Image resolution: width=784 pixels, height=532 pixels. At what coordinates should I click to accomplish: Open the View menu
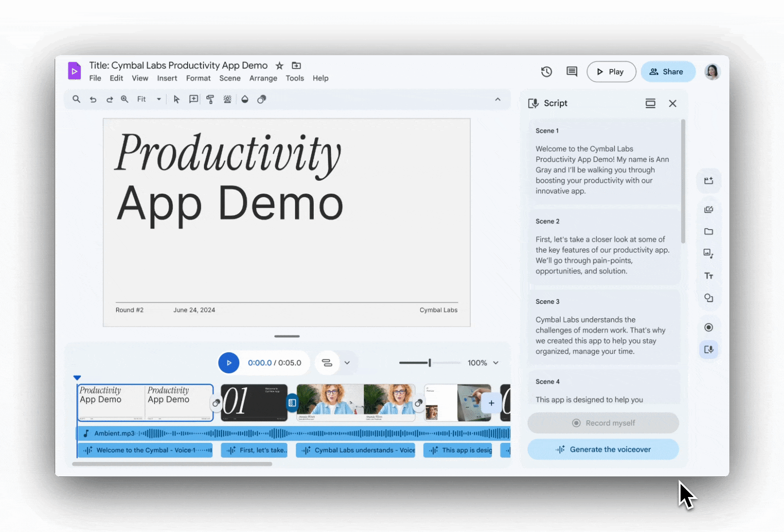tap(140, 78)
